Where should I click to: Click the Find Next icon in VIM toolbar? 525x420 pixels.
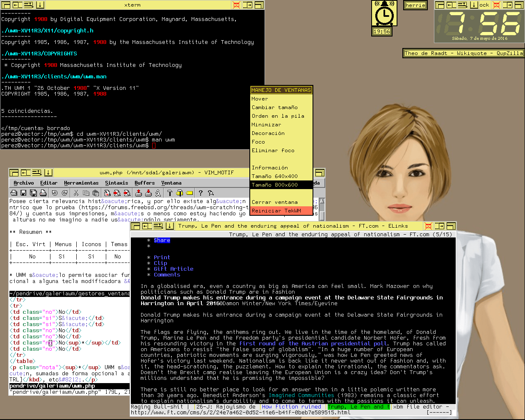click(x=117, y=193)
